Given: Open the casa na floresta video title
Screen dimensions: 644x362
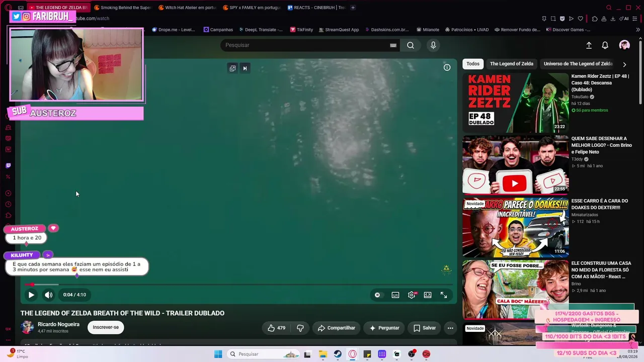Looking at the screenshot, I should [x=601, y=270].
